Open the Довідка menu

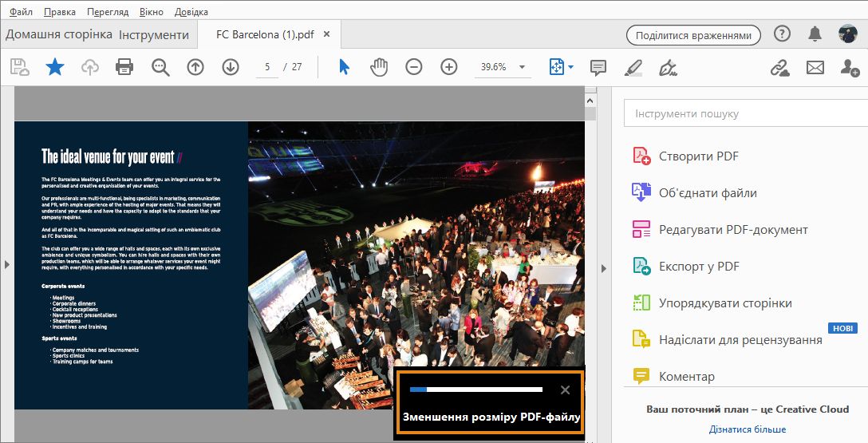click(191, 11)
